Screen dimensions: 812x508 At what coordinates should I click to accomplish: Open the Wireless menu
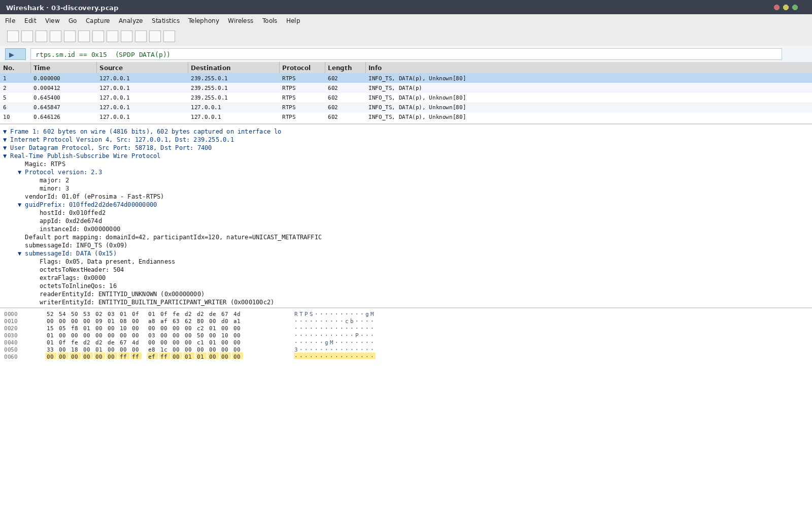tap(240, 21)
